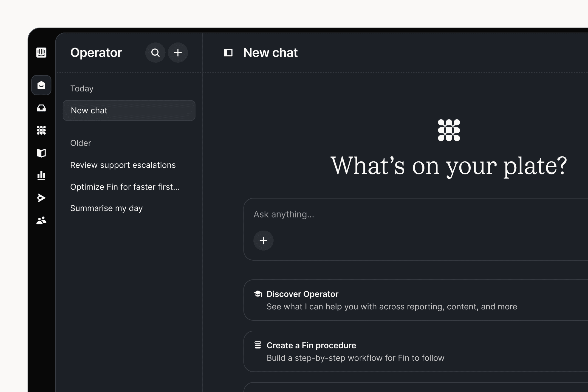The image size is (588, 392).
Task: Click the Operator heading text
Action: pyautogui.click(x=96, y=53)
